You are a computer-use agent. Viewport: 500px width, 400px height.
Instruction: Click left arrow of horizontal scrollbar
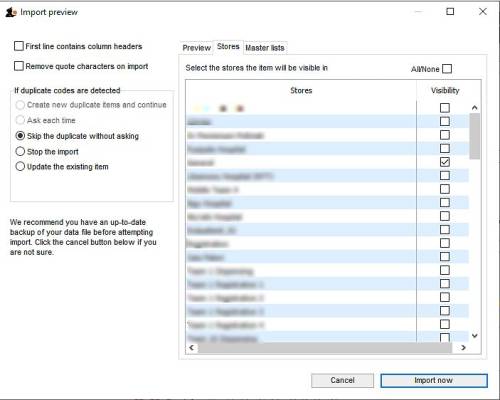[192, 347]
